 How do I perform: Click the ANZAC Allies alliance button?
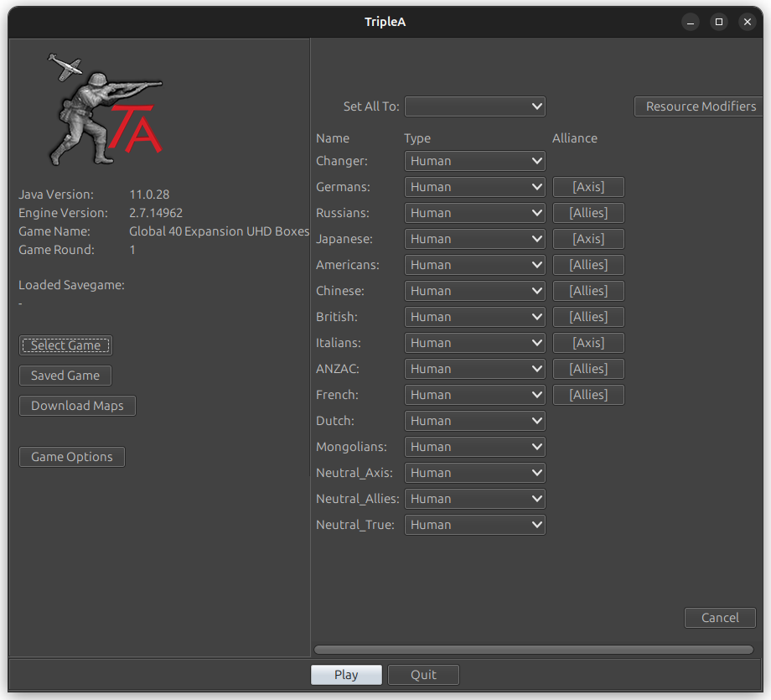pyautogui.click(x=587, y=368)
